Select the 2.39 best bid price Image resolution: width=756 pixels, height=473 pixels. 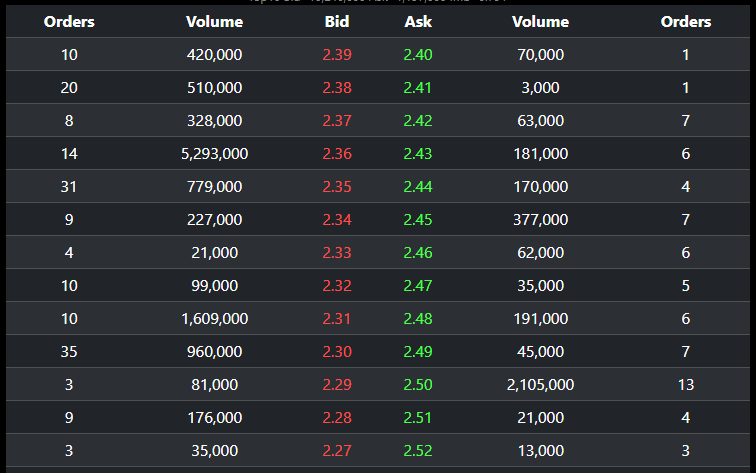[337, 54]
